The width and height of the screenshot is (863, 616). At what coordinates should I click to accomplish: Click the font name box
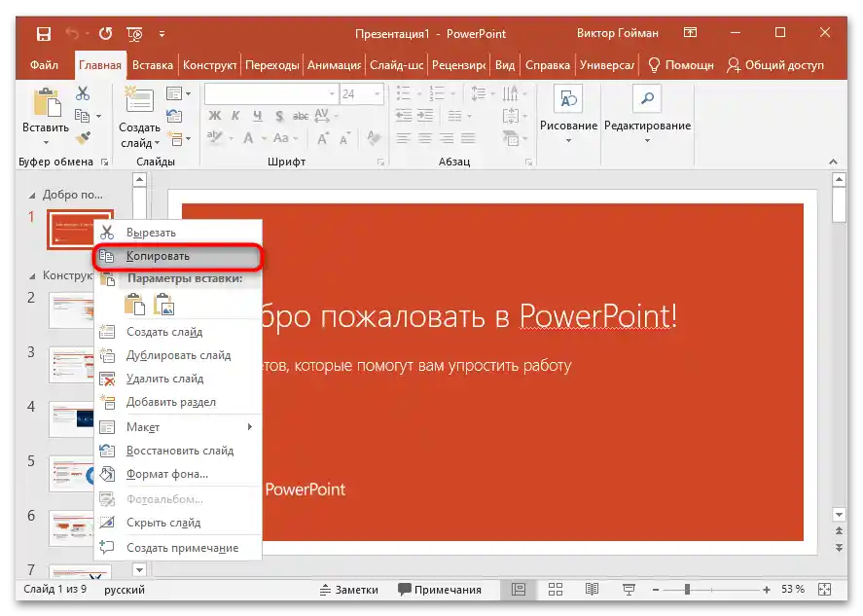click(270, 94)
